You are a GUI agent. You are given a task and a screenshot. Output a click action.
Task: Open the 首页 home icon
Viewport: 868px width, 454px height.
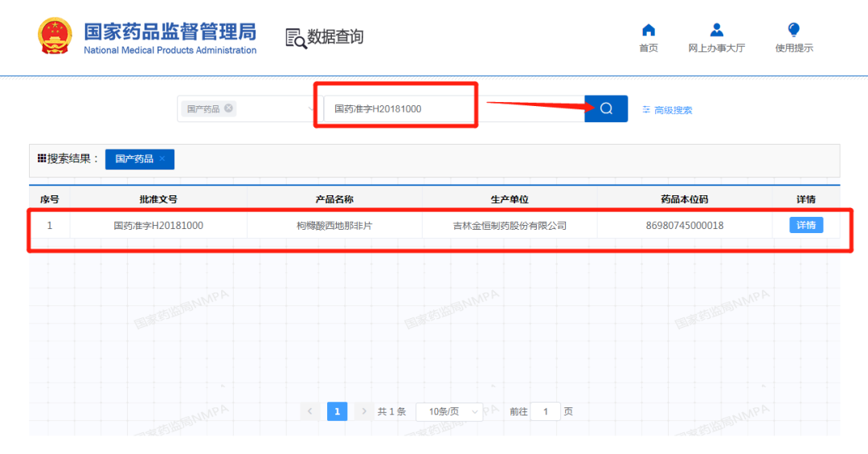[649, 30]
